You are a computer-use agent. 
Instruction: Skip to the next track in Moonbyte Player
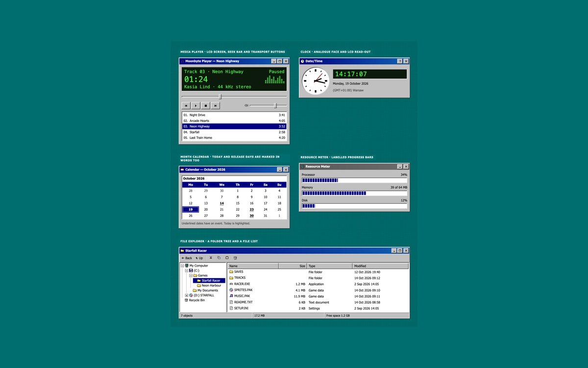(x=216, y=105)
